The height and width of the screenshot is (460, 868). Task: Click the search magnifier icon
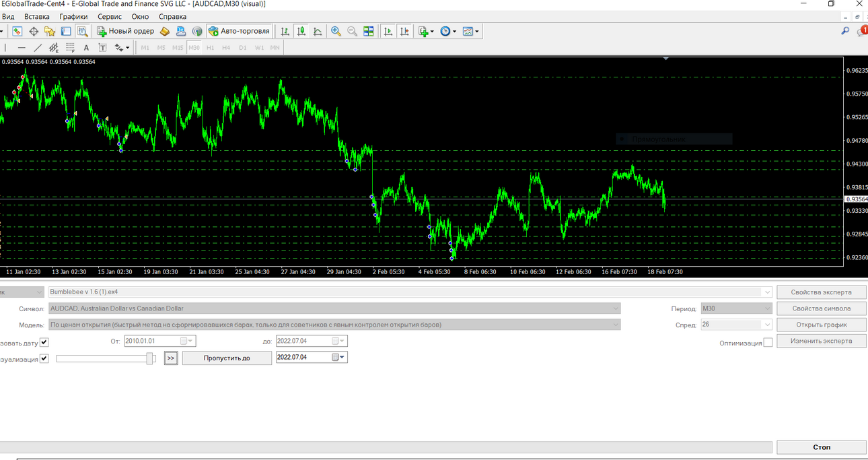pos(845,31)
